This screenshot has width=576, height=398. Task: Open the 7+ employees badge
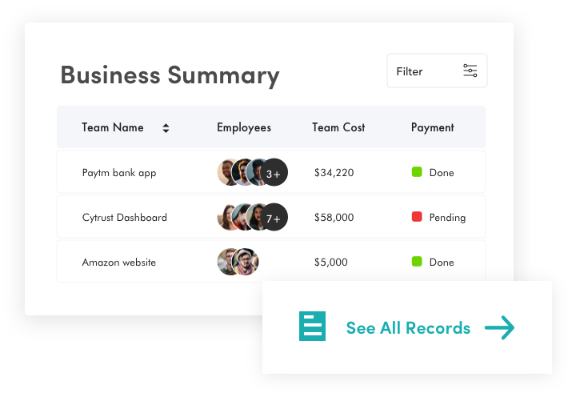(x=274, y=217)
